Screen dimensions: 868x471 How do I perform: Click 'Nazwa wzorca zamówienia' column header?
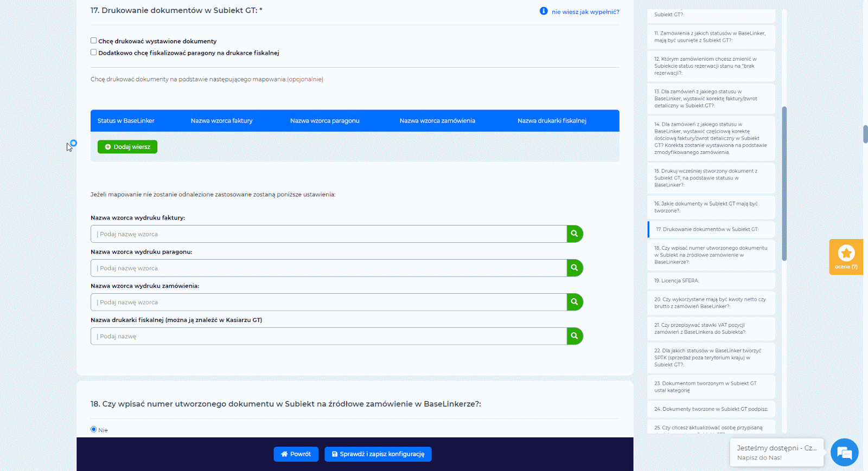click(437, 121)
